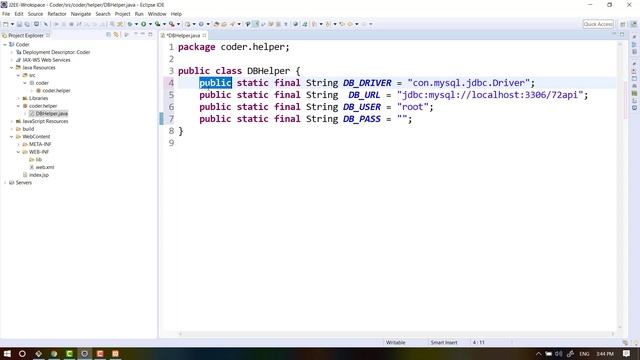The height and width of the screenshot is (360, 640).
Task: Expand JAX-WS Web Services node
Action: [12, 60]
